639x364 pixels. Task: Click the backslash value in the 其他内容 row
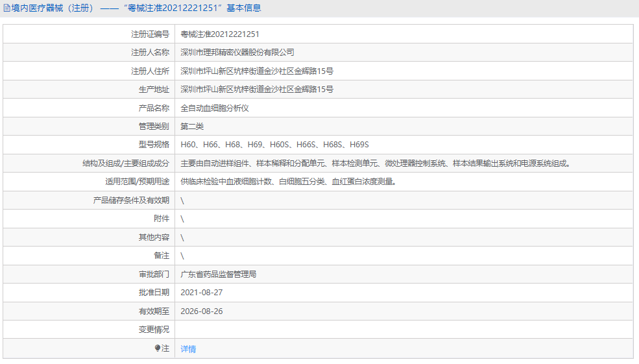click(x=182, y=237)
